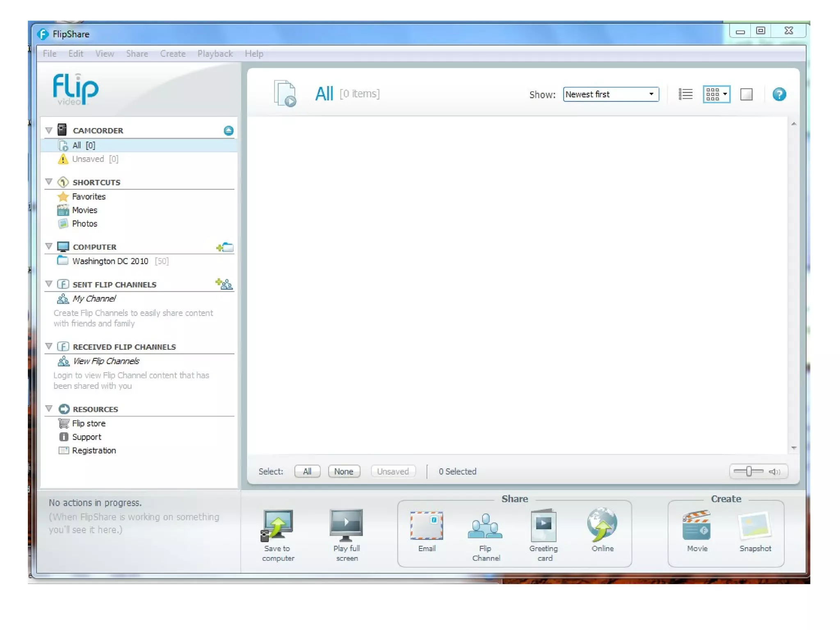
Task: Click the Snapshot icon
Action: click(x=755, y=525)
